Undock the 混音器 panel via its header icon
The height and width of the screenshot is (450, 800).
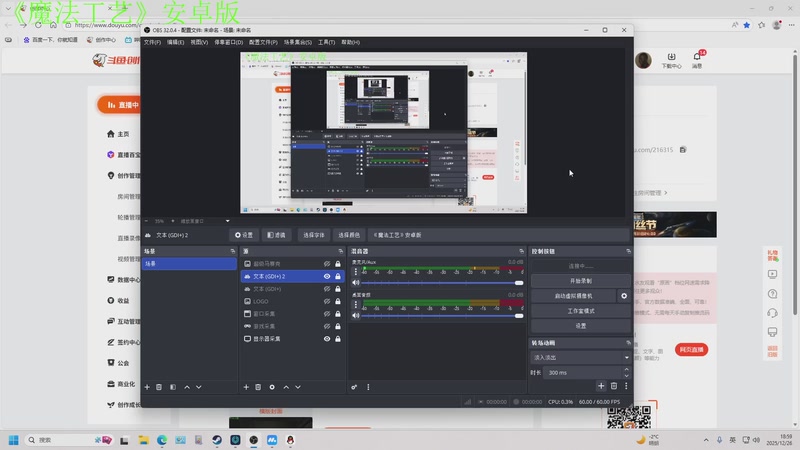[x=521, y=252]
